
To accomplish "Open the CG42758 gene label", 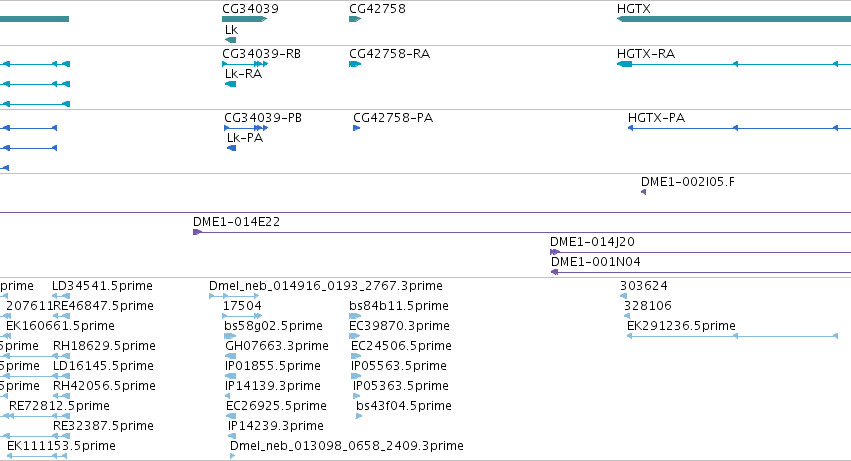I will pos(377,9).
